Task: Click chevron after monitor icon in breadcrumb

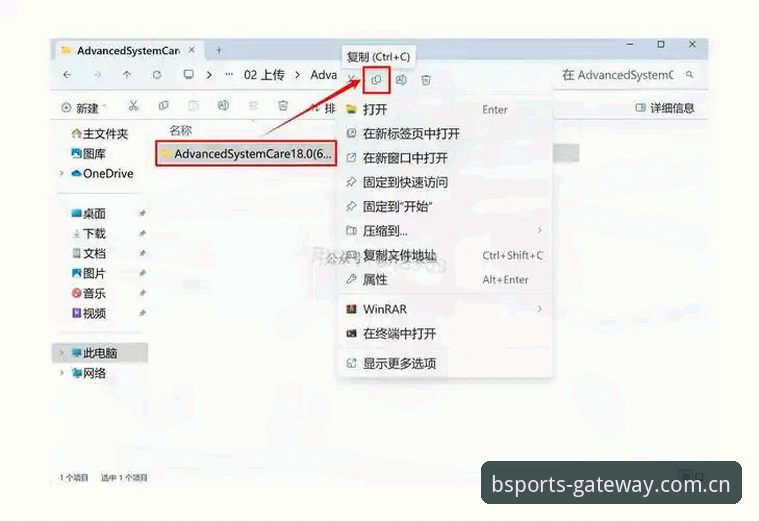Action: pyautogui.click(x=209, y=75)
